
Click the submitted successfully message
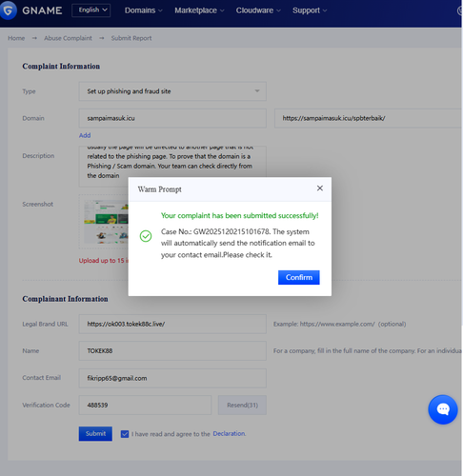(240, 216)
